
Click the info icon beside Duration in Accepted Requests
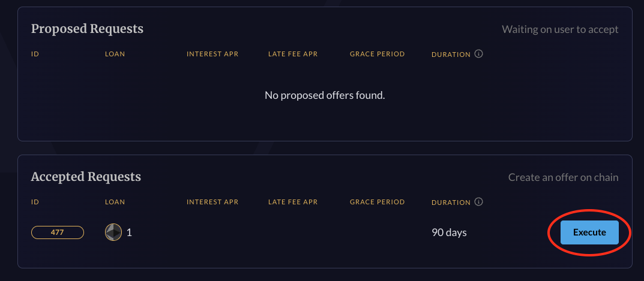(479, 202)
